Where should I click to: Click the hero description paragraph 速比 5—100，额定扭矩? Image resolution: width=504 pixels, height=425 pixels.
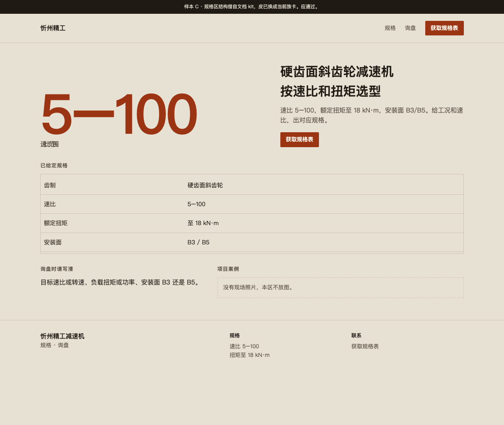click(372, 115)
